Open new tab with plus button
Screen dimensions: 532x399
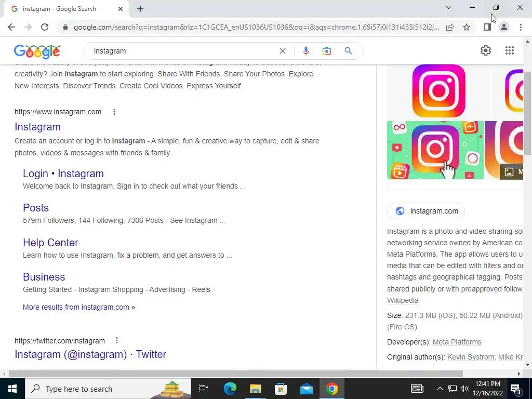pyautogui.click(x=140, y=9)
